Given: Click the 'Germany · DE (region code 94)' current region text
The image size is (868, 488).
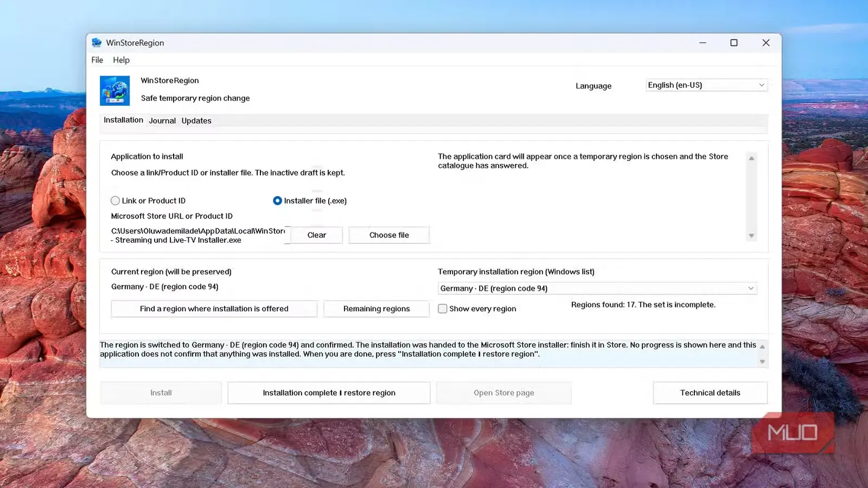Looking at the screenshot, I should click(x=165, y=286).
